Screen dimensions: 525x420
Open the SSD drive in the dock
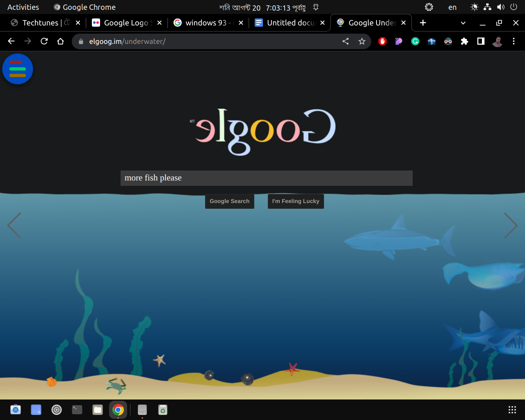[x=142, y=409]
